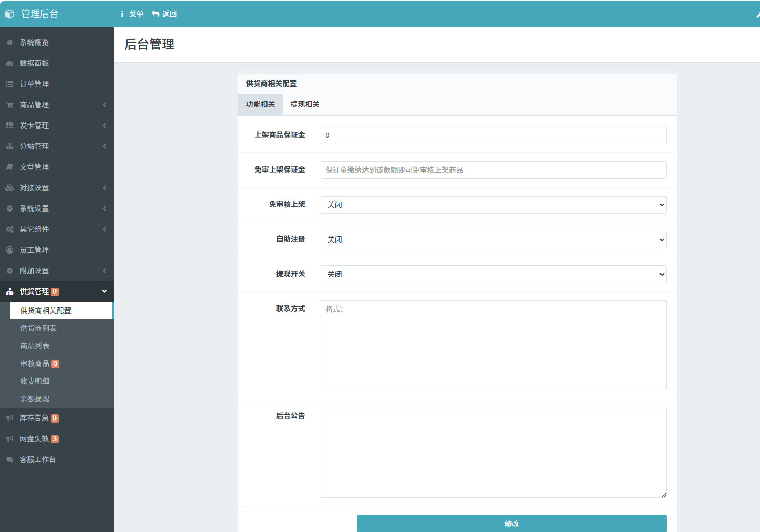Open 客服工作台 in sidebar
The image size is (760, 532).
[57, 459]
